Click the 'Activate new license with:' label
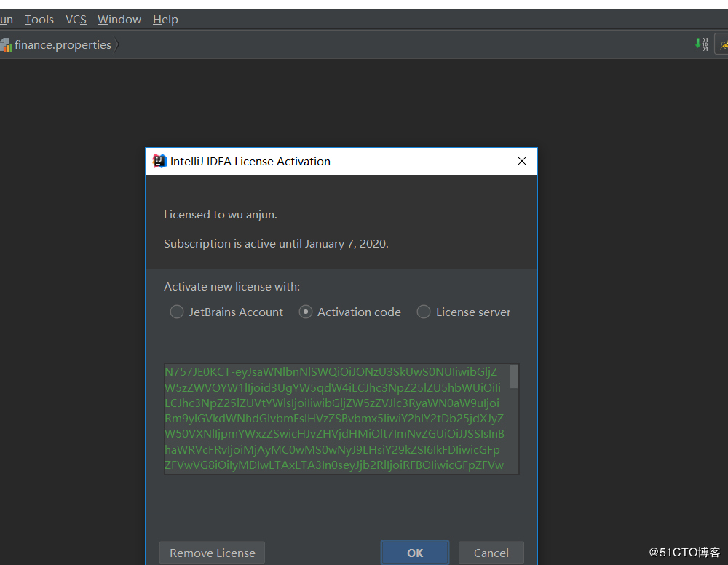728x565 pixels. point(232,286)
